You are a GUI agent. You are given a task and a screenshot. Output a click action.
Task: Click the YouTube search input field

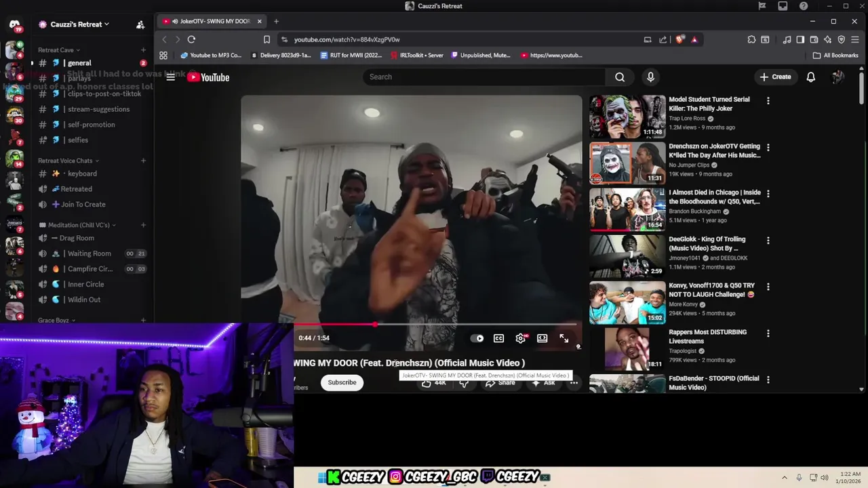[x=484, y=77]
